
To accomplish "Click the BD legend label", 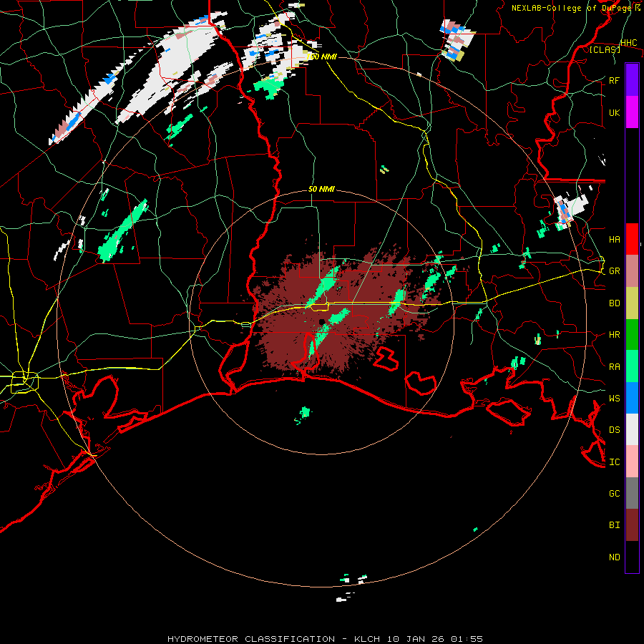I will pos(615,303).
